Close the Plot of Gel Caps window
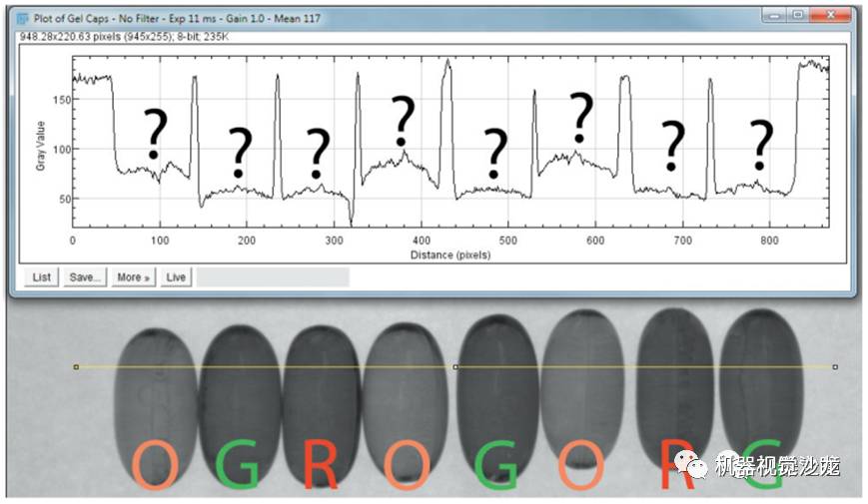Viewport: 868px width, 504px height. point(830,16)
